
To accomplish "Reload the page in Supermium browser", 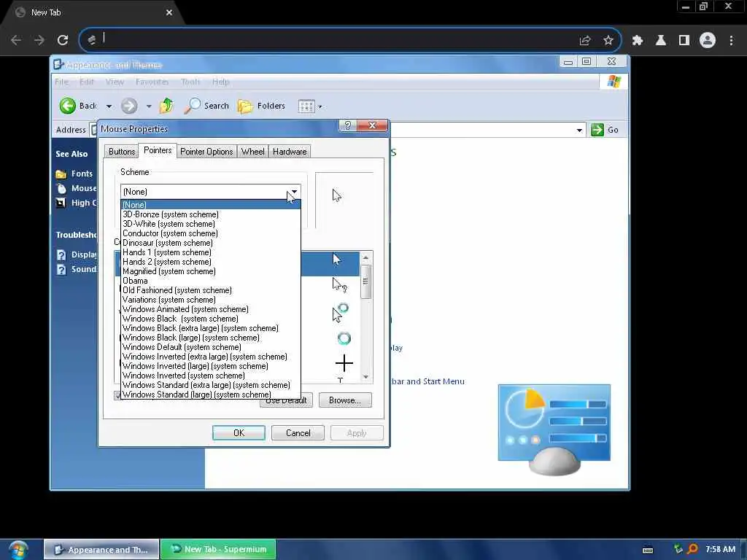I will [x=63, y=40].
